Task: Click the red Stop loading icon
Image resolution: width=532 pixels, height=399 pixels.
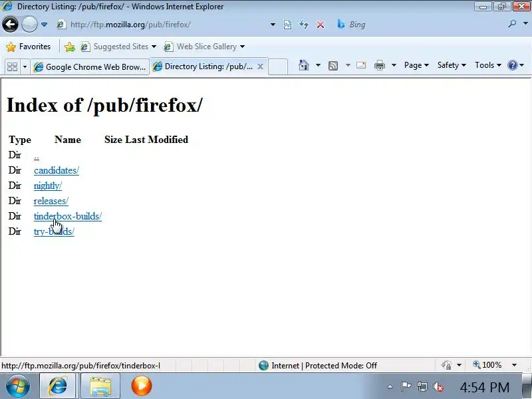Action: 321,25
